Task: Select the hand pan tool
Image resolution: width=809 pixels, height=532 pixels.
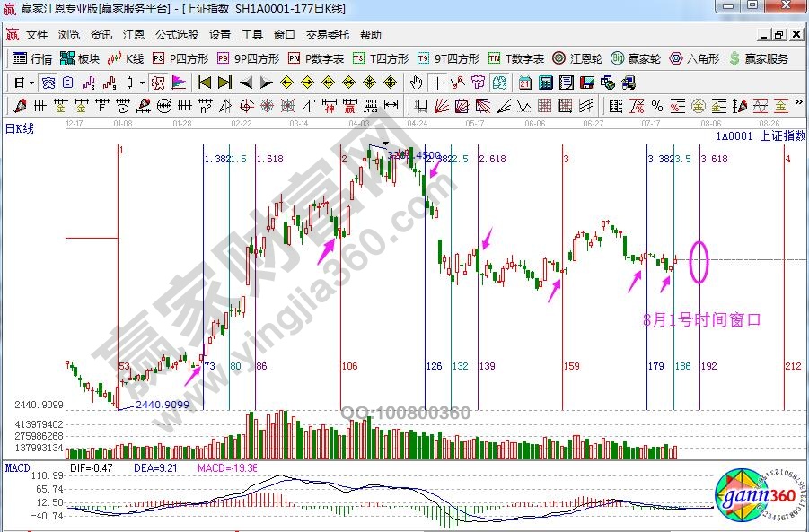Action: (x=416, y=83)
